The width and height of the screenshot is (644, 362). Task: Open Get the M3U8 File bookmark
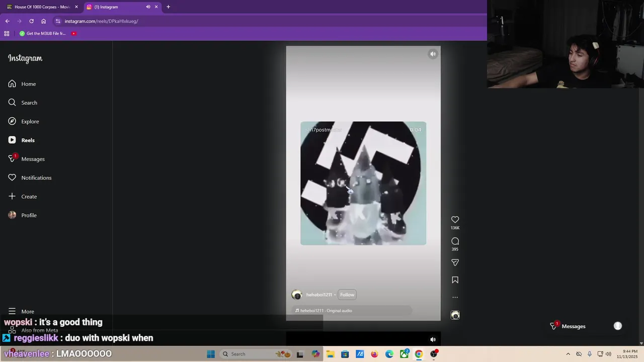[43, 34]
